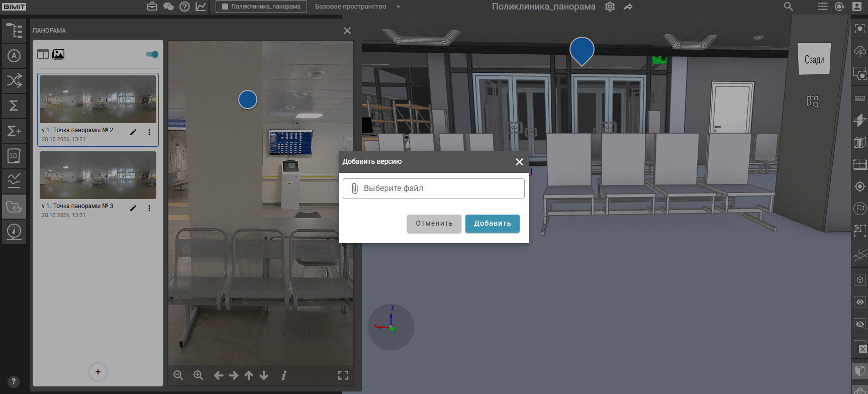The image size is (868, 394).
Task: Click the Добавить button
Action: (x=493, y=224)
